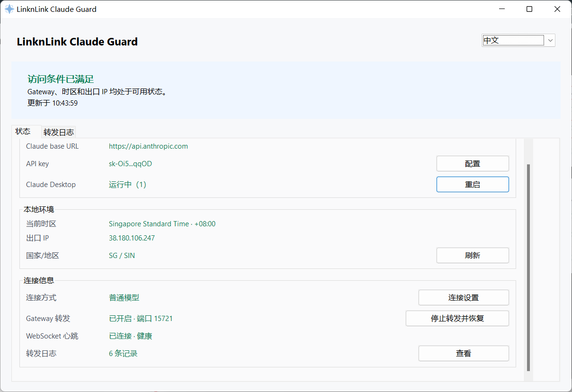Click the exit IP 38.180.106.247

[132, 238]
